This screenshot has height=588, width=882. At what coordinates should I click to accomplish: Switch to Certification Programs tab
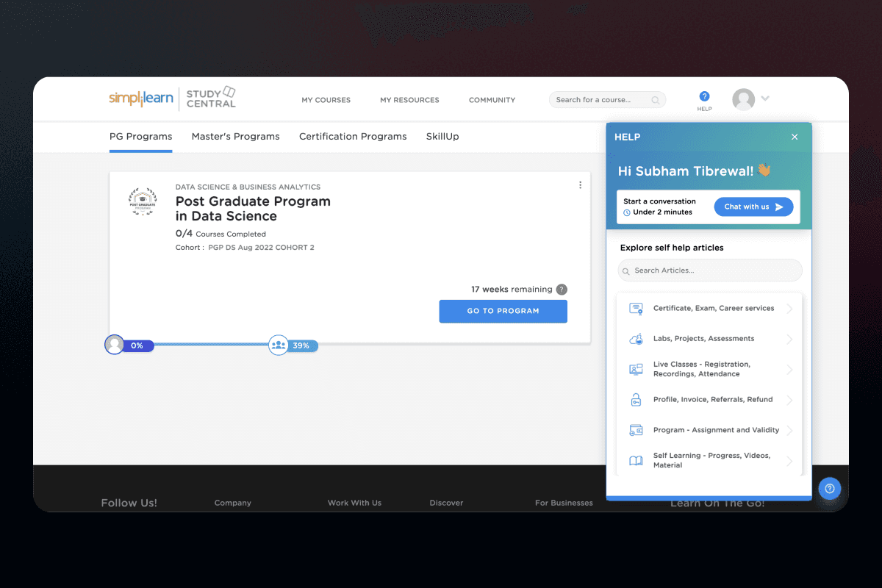353,137
